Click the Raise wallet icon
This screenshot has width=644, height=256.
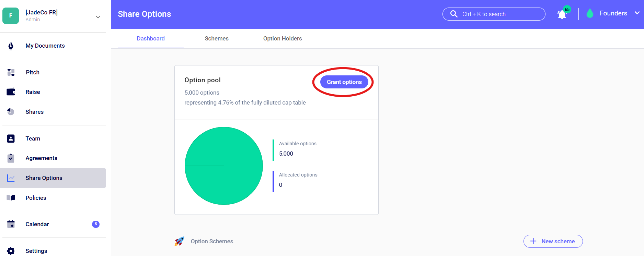[11, 92]
